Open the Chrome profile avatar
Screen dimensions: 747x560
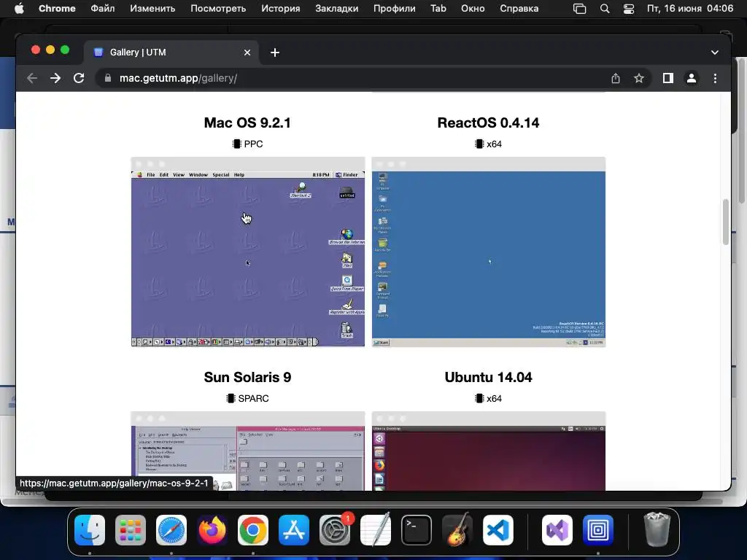pos(692,78)
